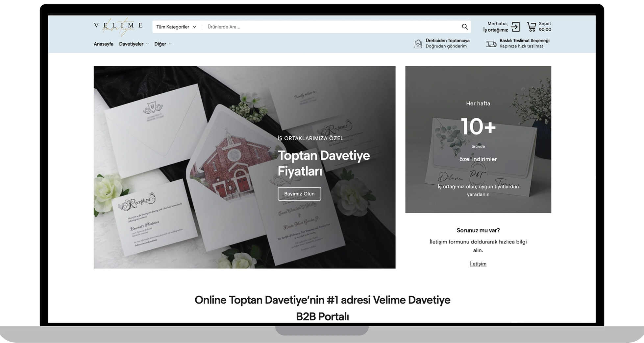Image resolution: width=644 pixels, height=343 pixels.
Task: Click the login arrow icon
Action: [x=515, y=27]
